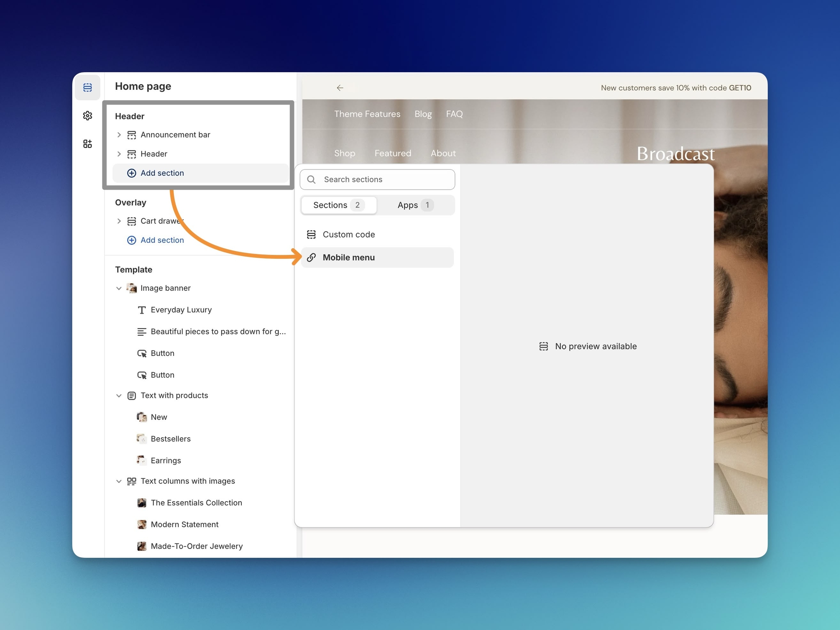Click the Custom code section icon

(x=311, y=234)
